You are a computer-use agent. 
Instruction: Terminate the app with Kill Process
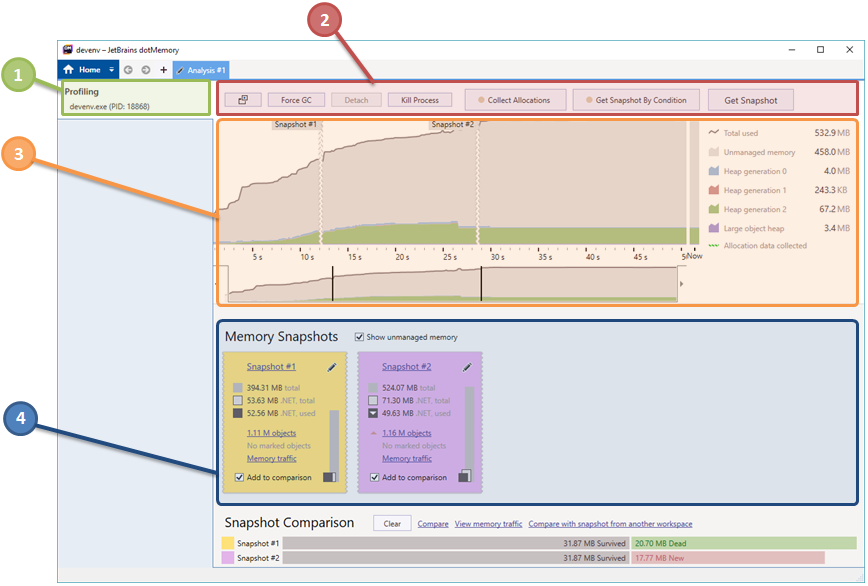pyautogui.click(x=420, y=100)
